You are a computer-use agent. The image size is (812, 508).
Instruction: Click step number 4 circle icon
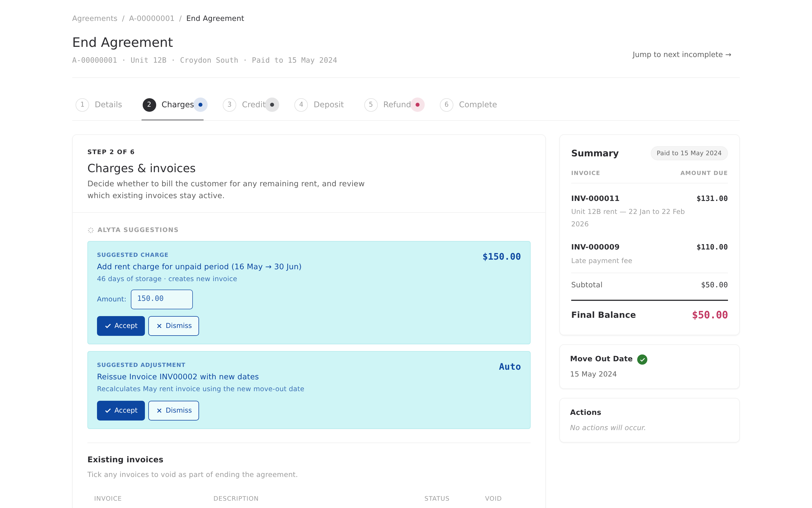(x=301, y=105)
